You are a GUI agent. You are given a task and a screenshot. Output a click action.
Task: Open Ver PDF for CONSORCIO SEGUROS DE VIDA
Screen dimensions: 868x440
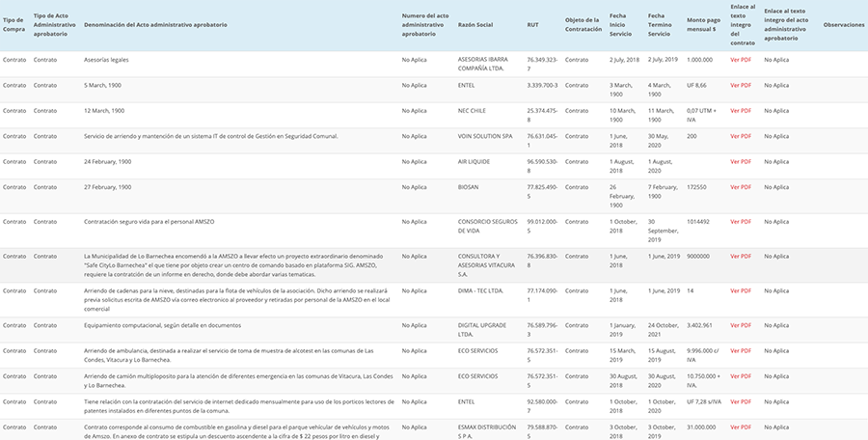pyautogui.click(x=740, y=222)
